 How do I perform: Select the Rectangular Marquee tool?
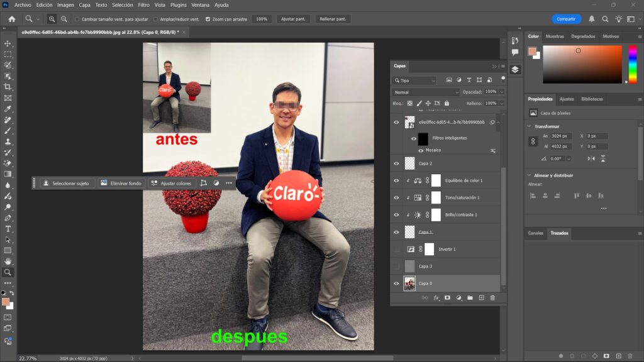coord(8,54)
